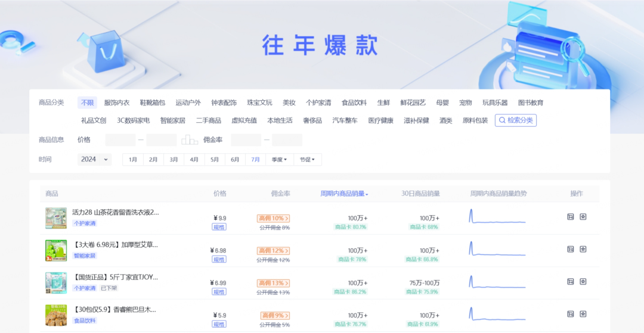
Task: Choose the 5月 month tab
Action: coord(215,160)
